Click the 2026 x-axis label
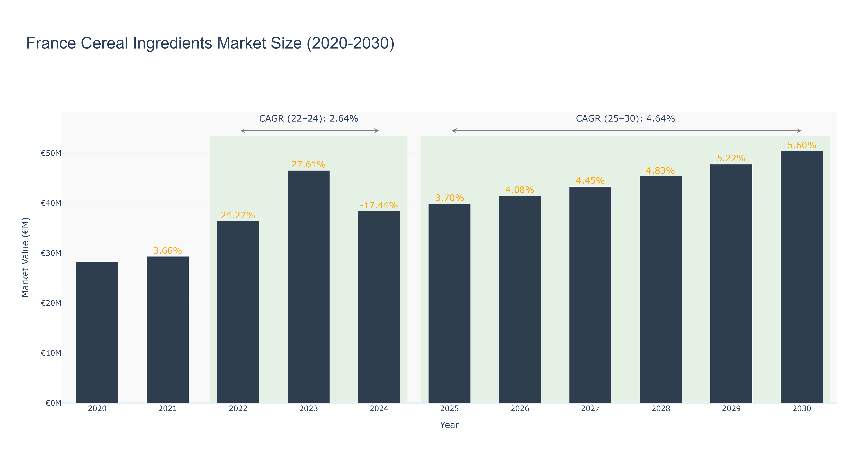The image size is (868, 465). tap(520, 409)
